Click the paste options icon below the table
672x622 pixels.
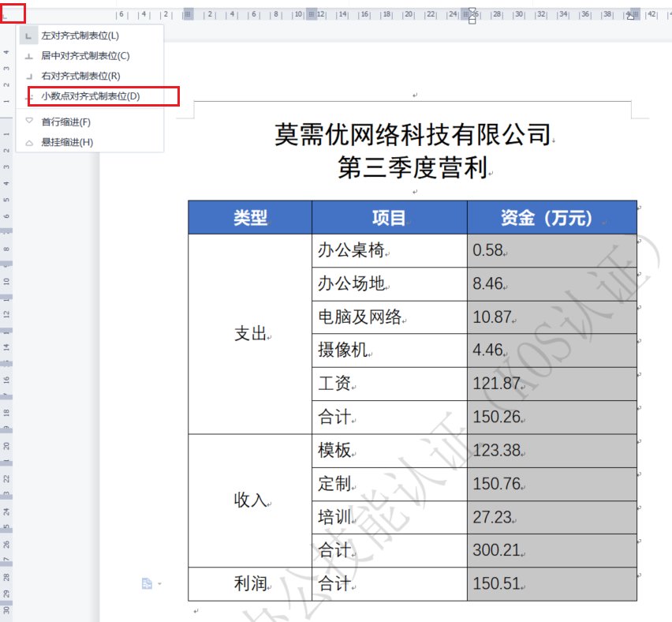146,583
